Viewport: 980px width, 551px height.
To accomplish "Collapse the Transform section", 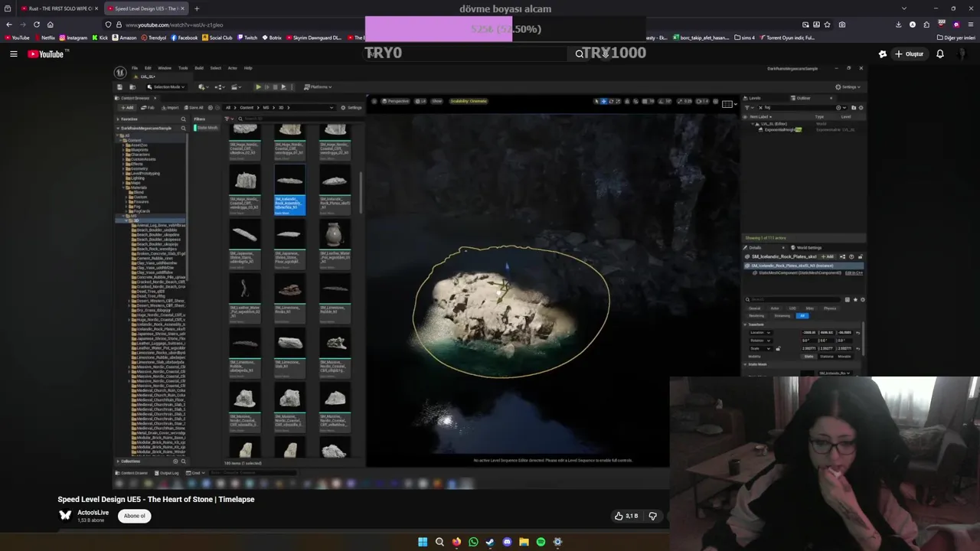I will pyautogui.click(x=745, y=324).
